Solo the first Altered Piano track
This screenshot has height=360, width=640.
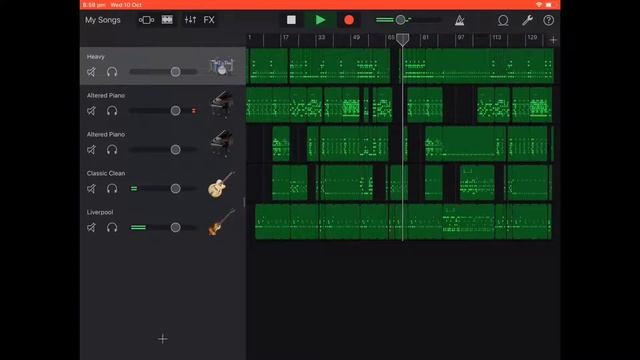[112, 111]
